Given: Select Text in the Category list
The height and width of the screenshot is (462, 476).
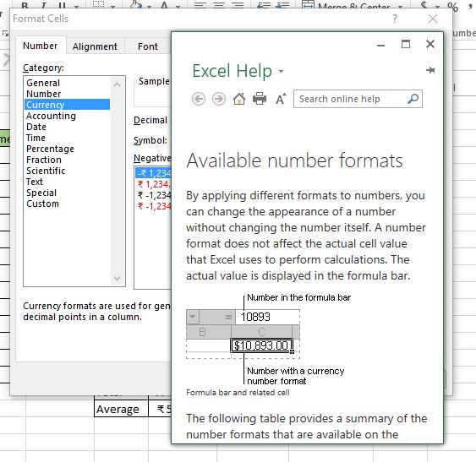Looking at the screenshot, I should 67,182.
